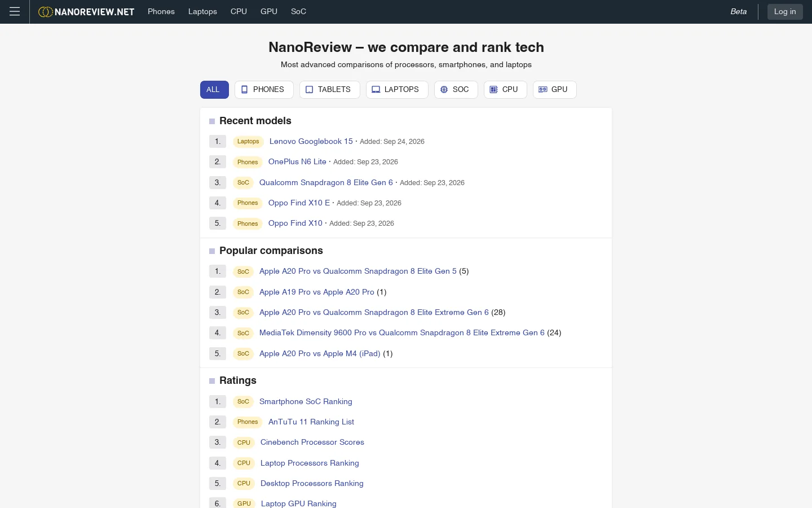Screen dimensions: 812x508
Task: Open the Oppo Find X10 E link
Action: [x=299, y=203]
